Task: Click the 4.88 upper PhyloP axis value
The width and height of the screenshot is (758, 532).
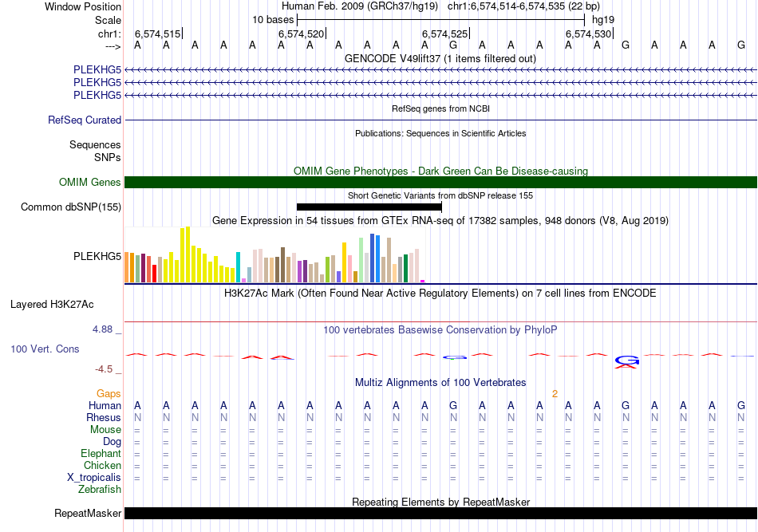Action: [102, 329]
